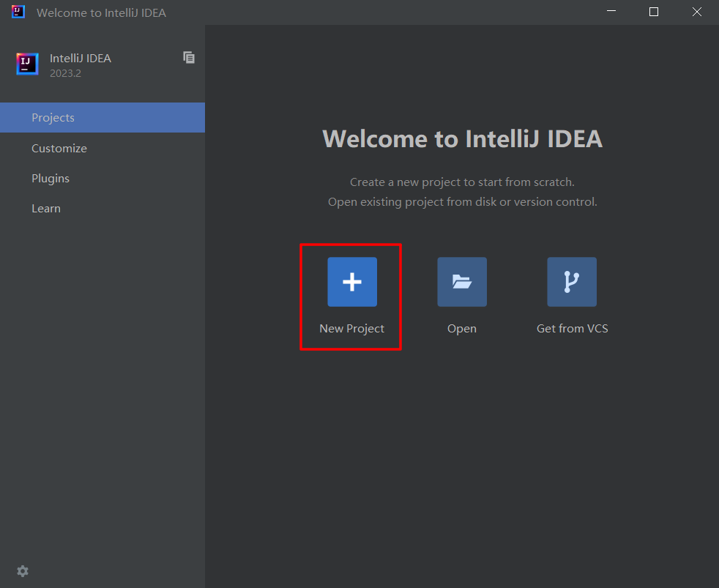Click the Open text label
The image size is (719, 588).
462,329
